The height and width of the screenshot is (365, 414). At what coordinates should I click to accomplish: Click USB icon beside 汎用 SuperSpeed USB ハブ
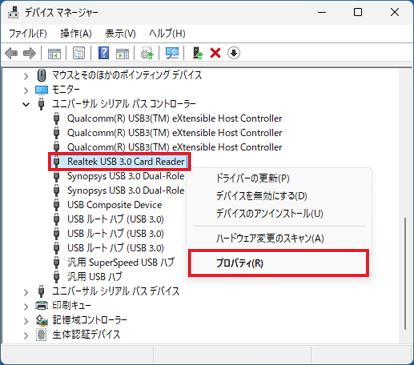click(x=57, y=262)
